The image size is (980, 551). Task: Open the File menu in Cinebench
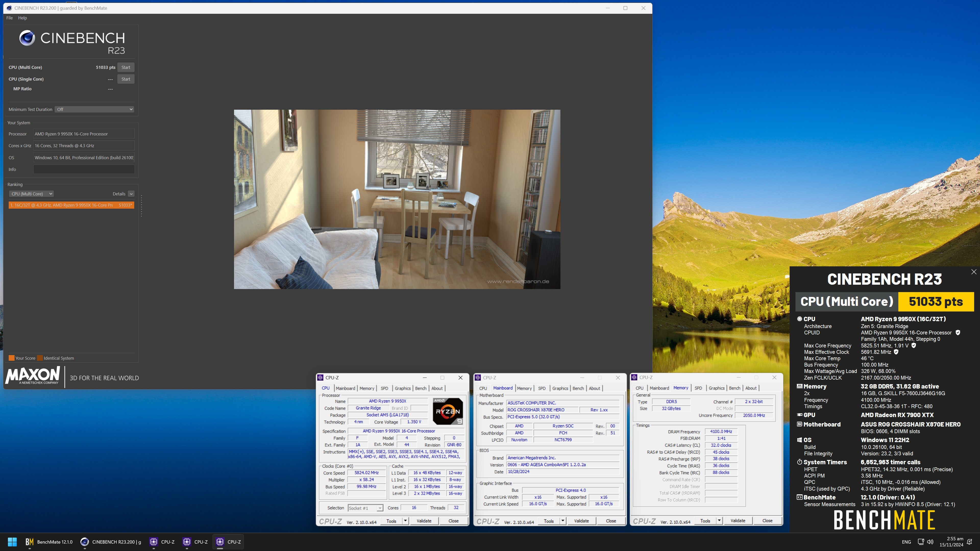[x=9, y=18]
